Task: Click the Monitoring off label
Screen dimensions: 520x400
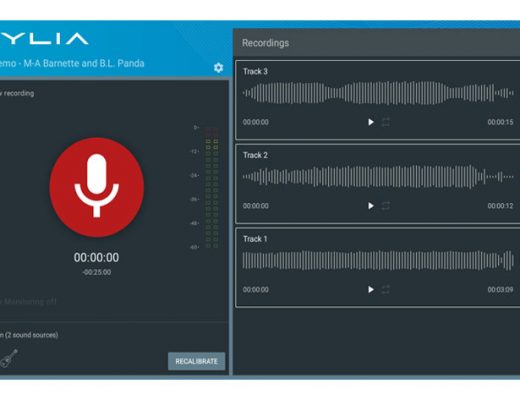Action: tap(28, 301)
